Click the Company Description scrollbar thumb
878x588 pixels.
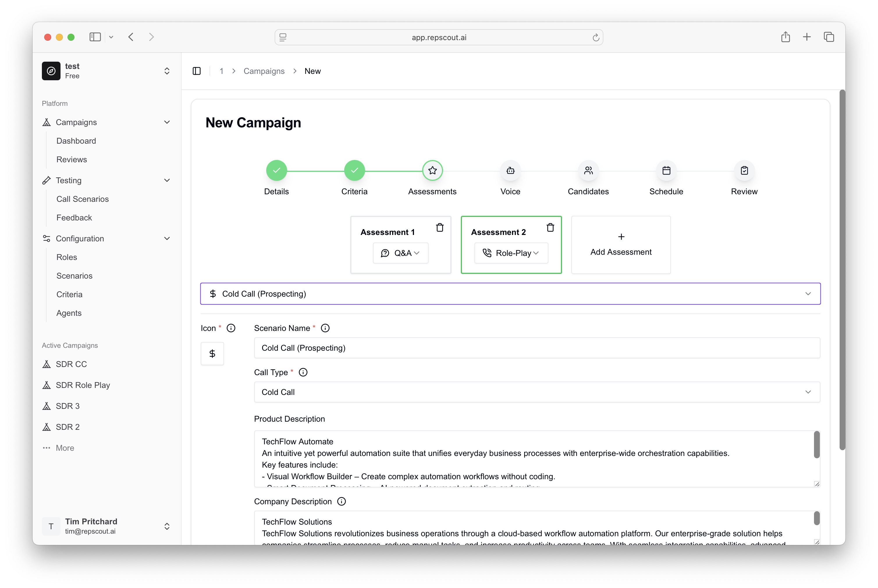click(x=817, y=518)
